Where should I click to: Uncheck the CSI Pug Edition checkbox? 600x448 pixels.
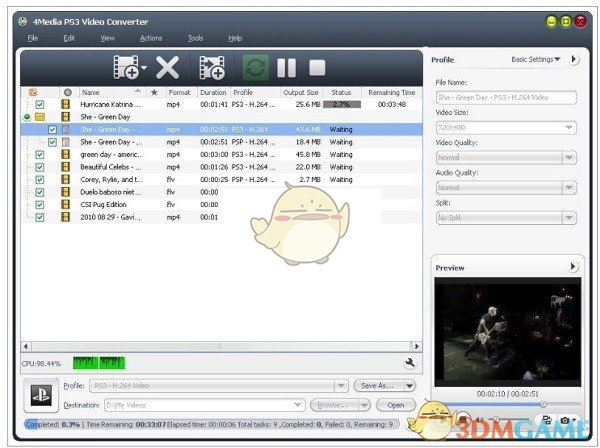click(x=40, y=205)
